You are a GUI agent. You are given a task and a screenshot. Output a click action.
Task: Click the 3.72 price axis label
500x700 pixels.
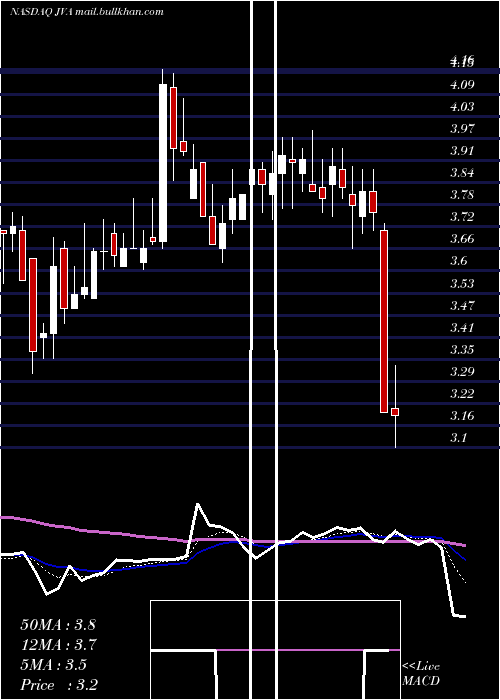[x=462, y=217]
